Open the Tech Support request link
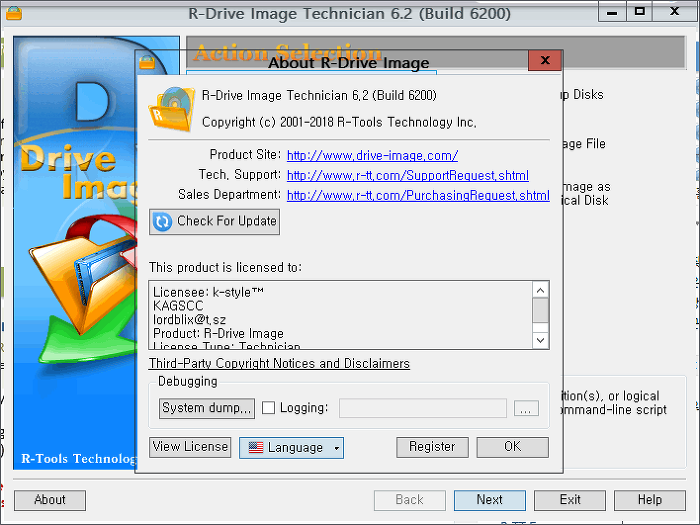The image size is (700, 525). (408, 175)
